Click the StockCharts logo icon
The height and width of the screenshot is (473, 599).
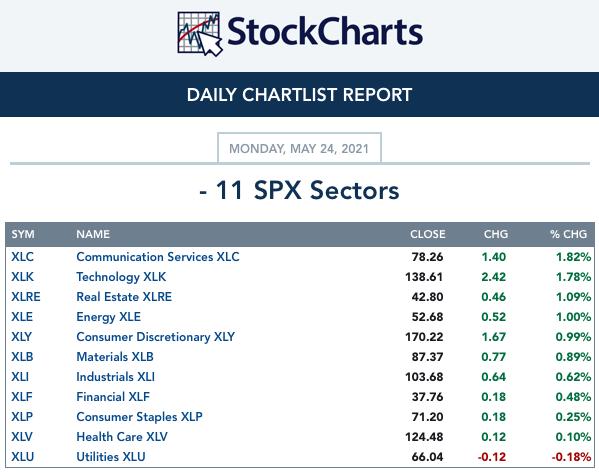click(200, 34)
